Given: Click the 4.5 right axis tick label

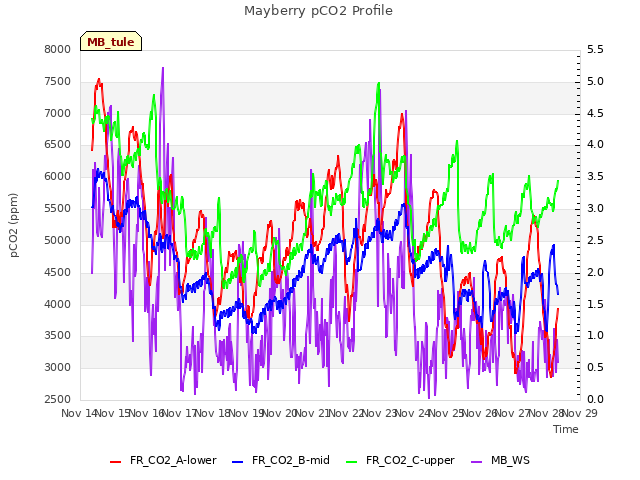Looking at the screenshot, I should click(x=595, y=113).
